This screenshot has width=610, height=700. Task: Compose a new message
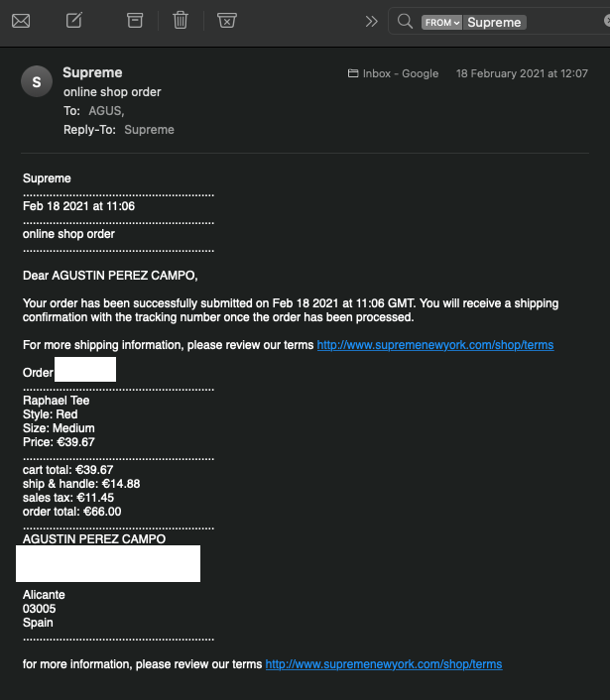[74, 21]
